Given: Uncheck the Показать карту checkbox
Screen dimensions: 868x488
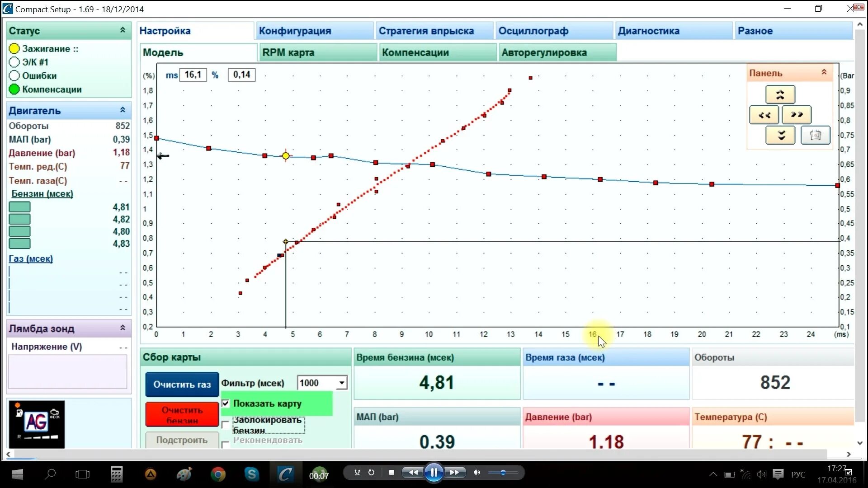Looking at the screenshot, I should [x=226, y=404].
